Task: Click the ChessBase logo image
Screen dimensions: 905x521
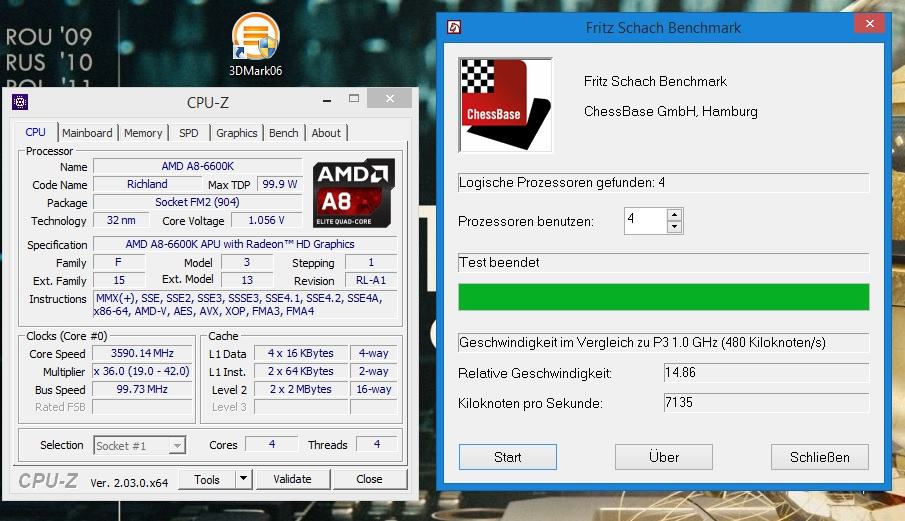Action: [506, 105]
